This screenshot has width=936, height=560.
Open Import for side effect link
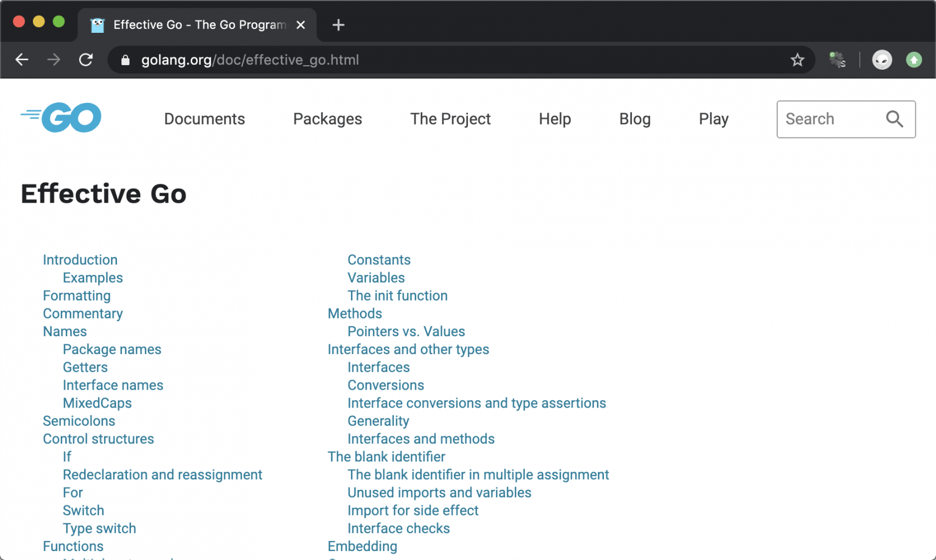click(x=413, y=510)
